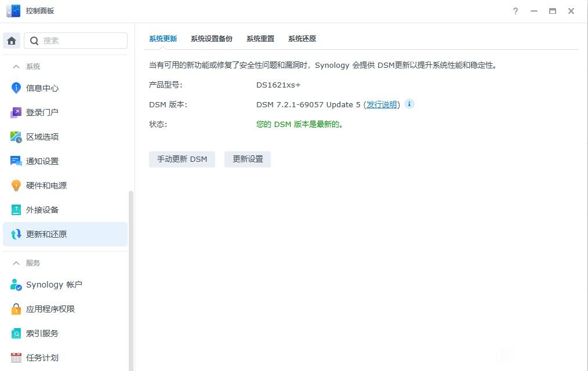
Task: Click the 控制面板 window title text
Action: click(40, 11)
